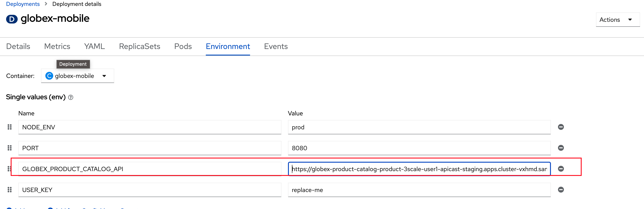
Task: Click the Deployment details breadcrumb text
Action: pyautogui.click(x=77, y=4)
